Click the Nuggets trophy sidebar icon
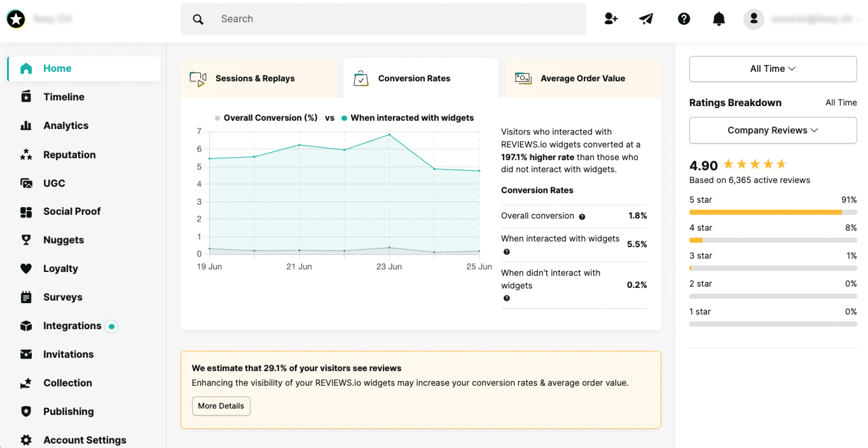 point(26,240)
